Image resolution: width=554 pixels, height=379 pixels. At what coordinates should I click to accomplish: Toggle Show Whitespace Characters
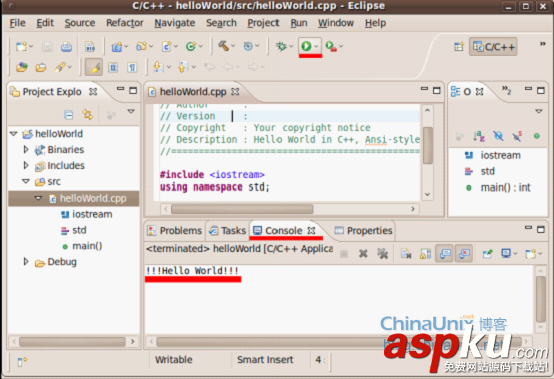(132, 67)
